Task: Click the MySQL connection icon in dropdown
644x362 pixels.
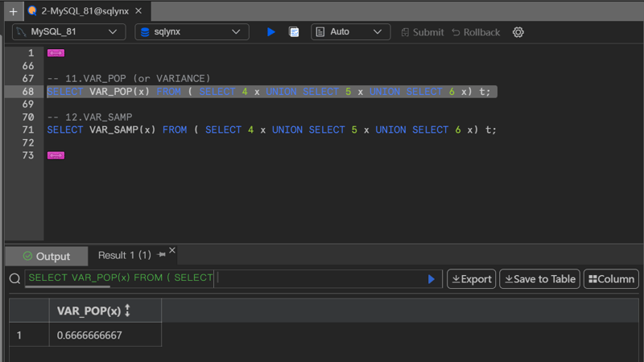Action: (x=22, y=31)
